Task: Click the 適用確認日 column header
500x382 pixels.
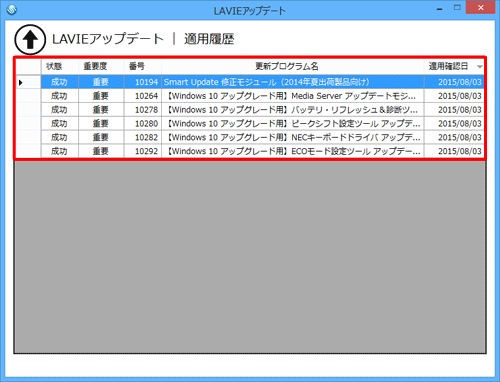Action: [454, 66]
